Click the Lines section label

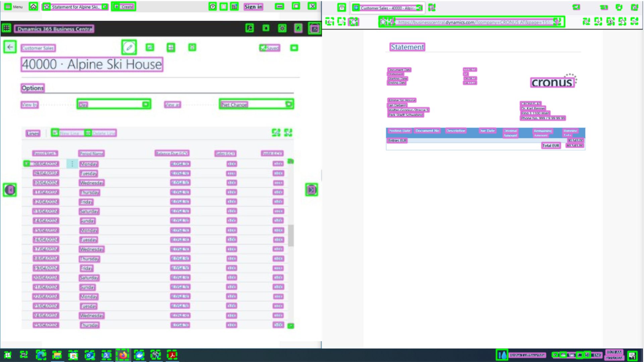point(33,133)
